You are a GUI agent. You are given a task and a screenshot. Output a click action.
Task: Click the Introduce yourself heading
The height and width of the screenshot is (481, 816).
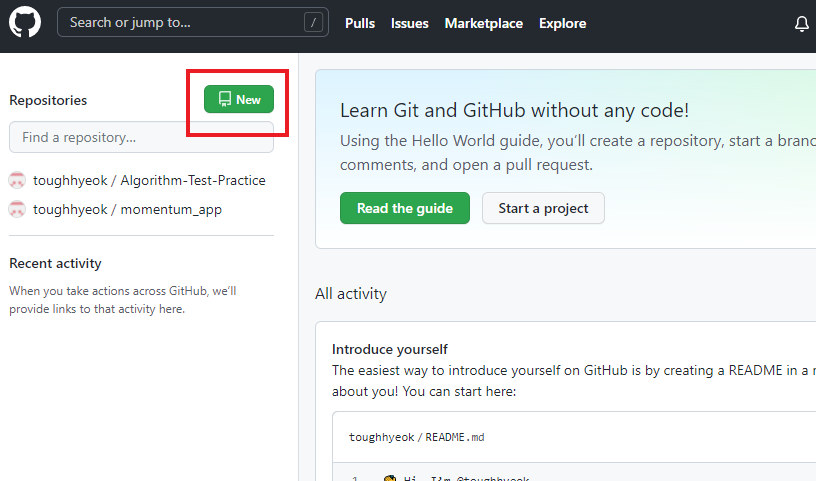390,349
